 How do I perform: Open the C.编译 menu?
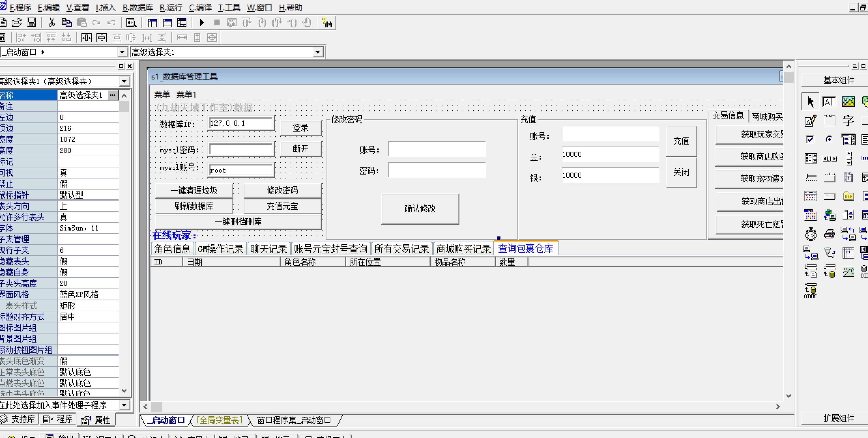tap(200, 7)
